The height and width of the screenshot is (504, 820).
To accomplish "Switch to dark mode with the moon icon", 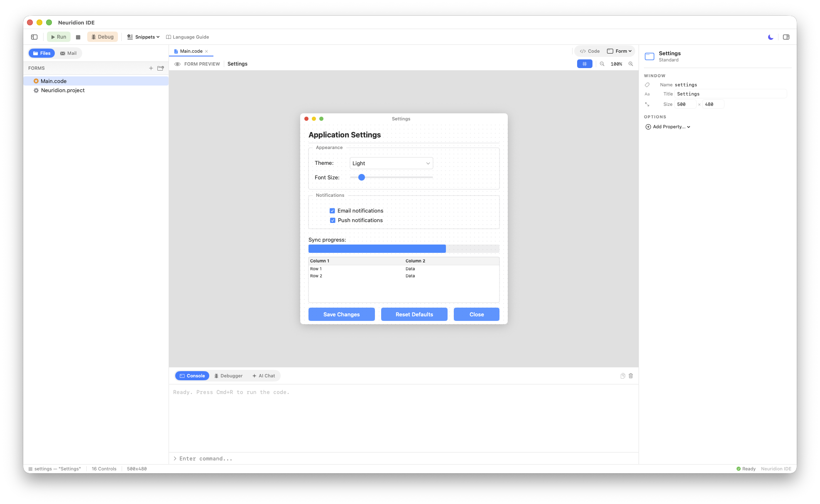I will 770,37.
